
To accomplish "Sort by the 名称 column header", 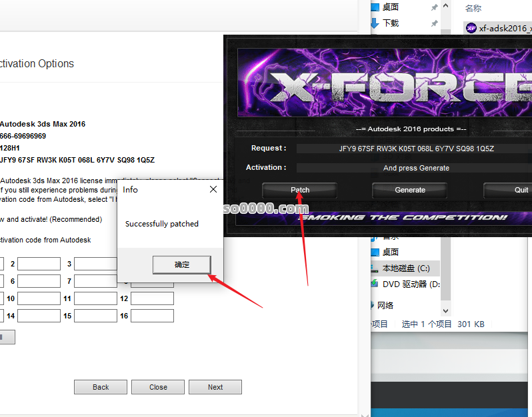I will 473,8.
